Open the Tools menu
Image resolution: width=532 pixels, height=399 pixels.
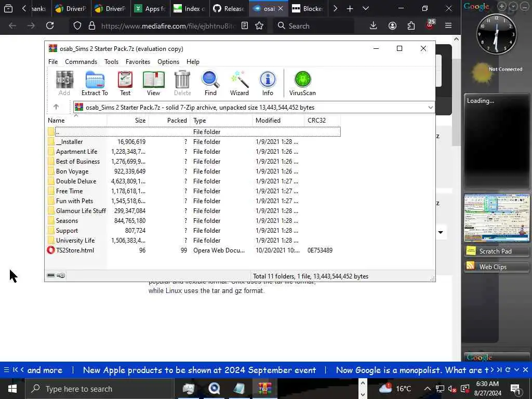click(111, 62)
